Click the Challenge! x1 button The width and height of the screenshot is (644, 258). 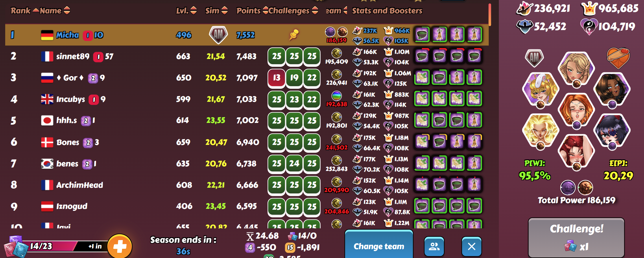click(x=576, y=238)
